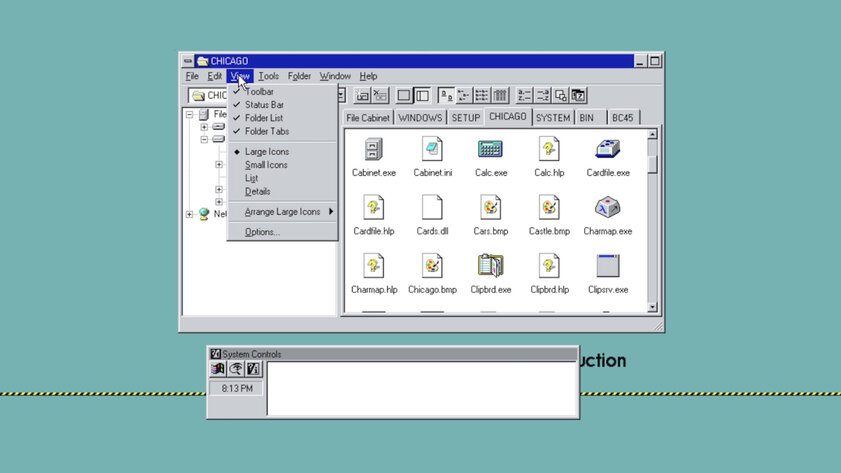Screen dimensions: 841x473
Task: Switch to the SETUP folder tab
Action: coord(466,118)
